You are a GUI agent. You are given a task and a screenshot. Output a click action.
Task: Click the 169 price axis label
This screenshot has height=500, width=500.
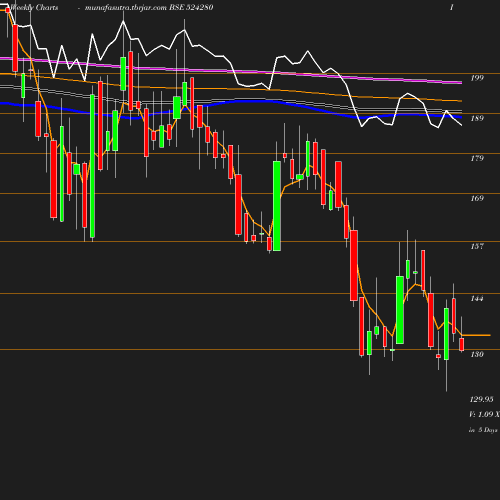point(477,198)
